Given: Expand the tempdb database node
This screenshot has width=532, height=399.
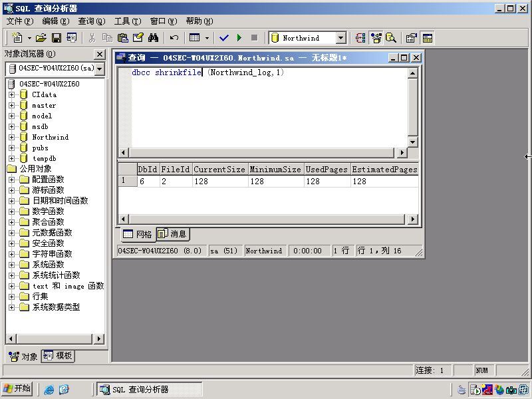Looking at the screenshot, I should click(11, 158).
